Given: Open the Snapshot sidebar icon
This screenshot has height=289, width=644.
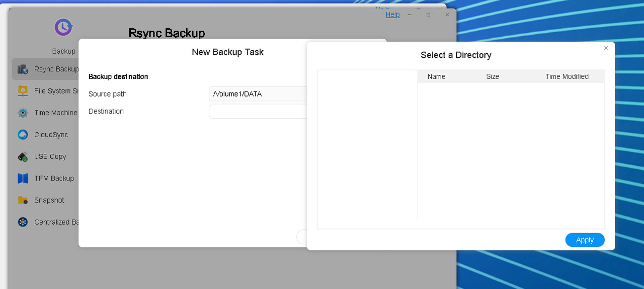Looking at the screenshot, I should click(23, 200).
